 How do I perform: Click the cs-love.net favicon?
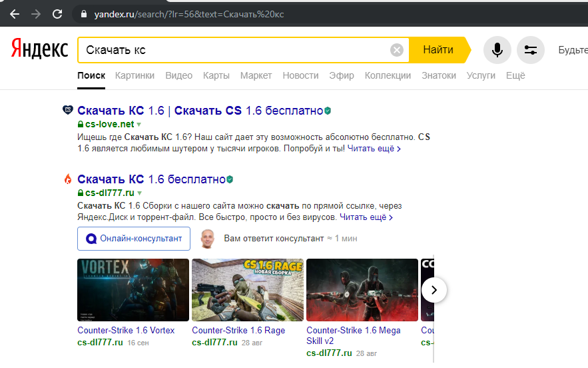pos(67,110)
